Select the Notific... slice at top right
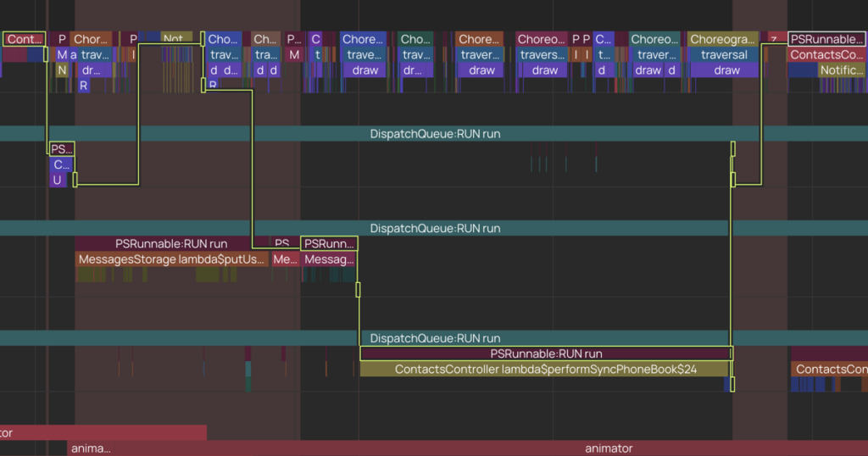Viewport: 868px width, 456px height. (x=841, y=70)
